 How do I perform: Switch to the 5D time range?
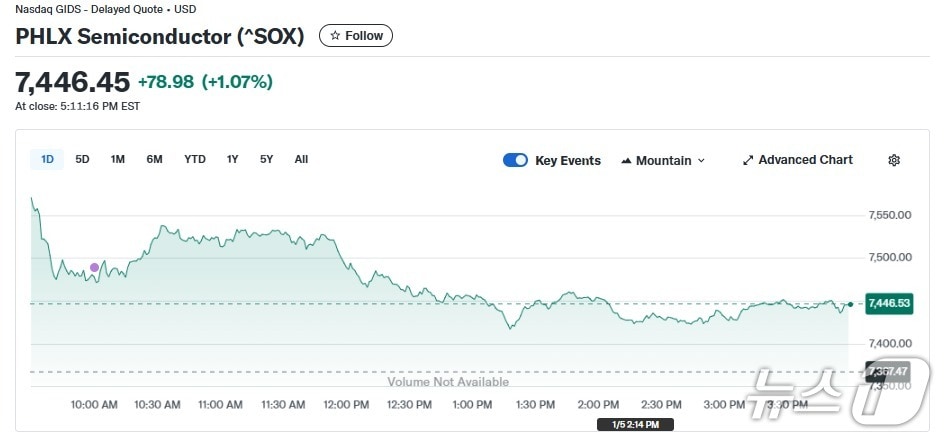pyautogui.click(x=82, y=159)
